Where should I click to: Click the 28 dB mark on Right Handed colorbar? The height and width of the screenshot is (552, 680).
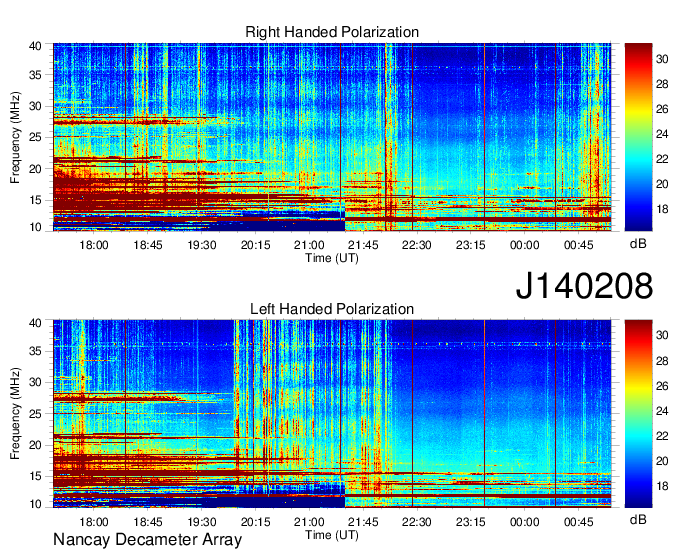662,84
